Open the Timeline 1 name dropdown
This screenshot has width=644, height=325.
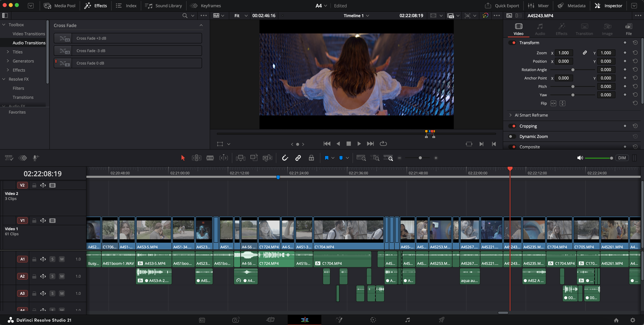pos(356,15)
